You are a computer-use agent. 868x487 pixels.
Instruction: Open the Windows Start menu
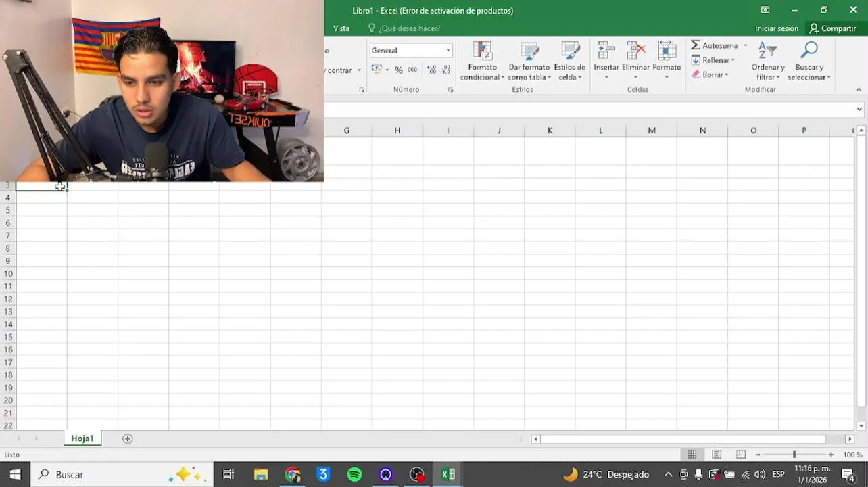click(15, 475)
